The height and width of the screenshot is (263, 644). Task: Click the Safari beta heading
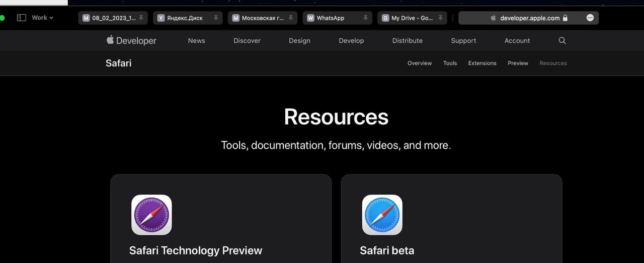point(387,250)
